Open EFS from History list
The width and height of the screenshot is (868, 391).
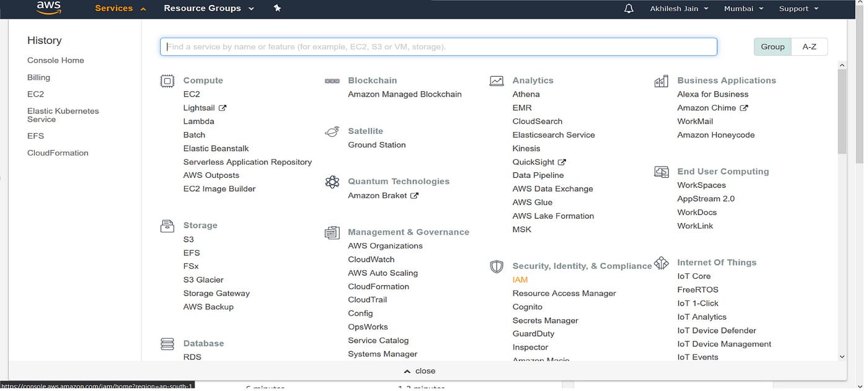[x=35, y=136]
